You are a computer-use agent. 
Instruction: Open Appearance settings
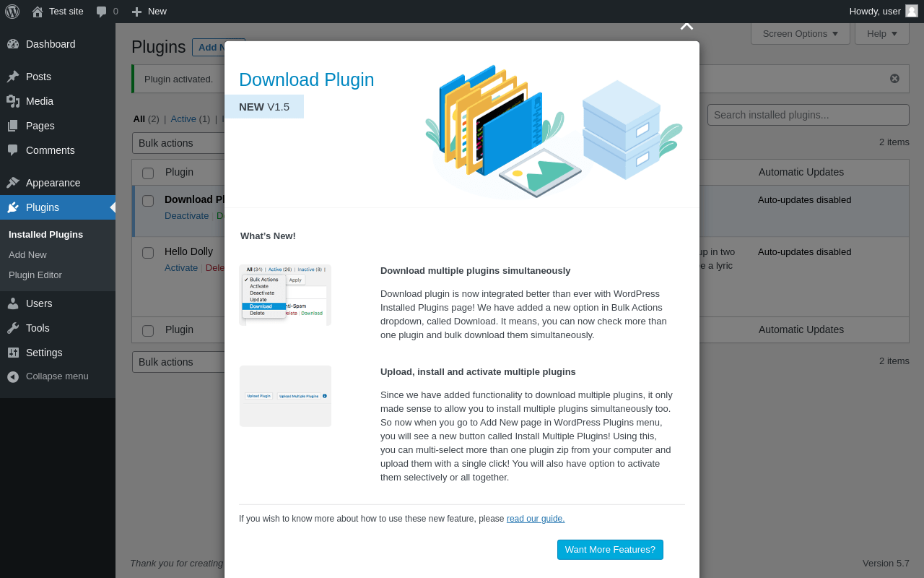click(x=58, y=183)
